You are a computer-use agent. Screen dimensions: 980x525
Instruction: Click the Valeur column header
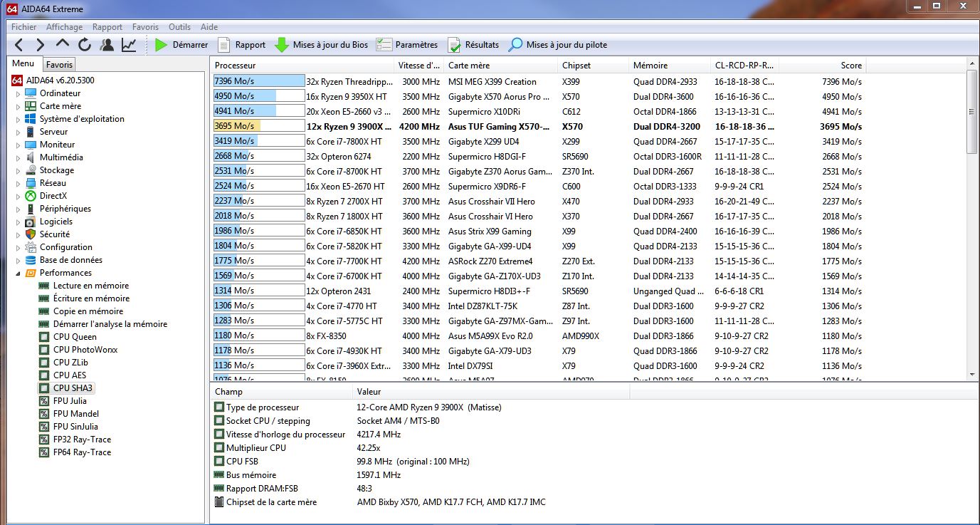point(491,392)
